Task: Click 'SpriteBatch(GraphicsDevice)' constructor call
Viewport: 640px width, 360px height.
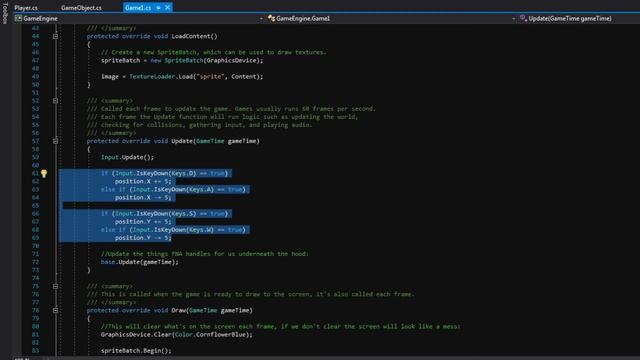Action: coord(212,60)
